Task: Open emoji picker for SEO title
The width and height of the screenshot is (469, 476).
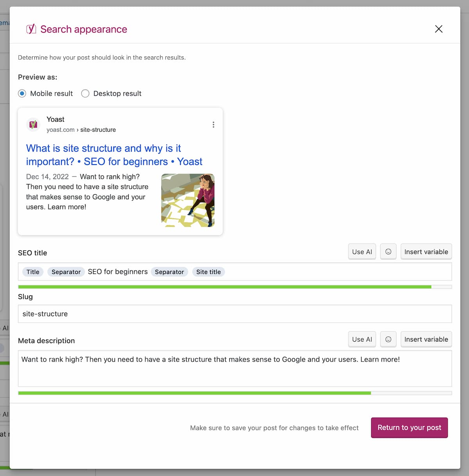Action: pyautogui.click(x=388, y=252)
